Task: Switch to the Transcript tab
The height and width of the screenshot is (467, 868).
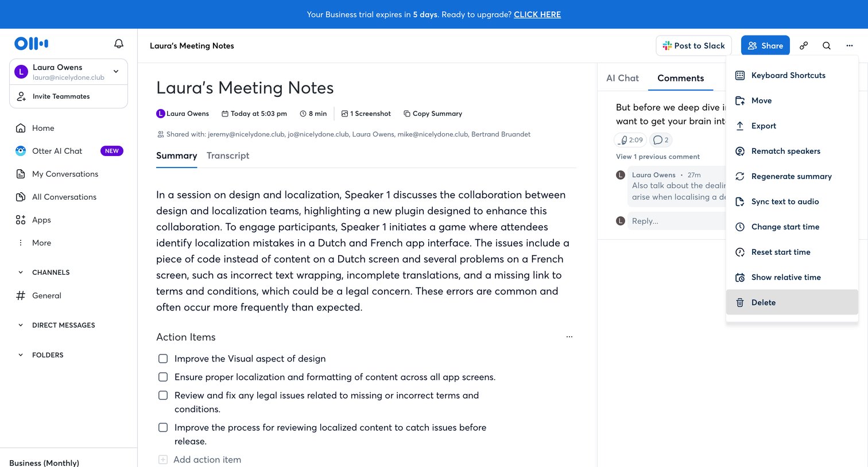Action: pyautogui.click(x=228, y=155)
